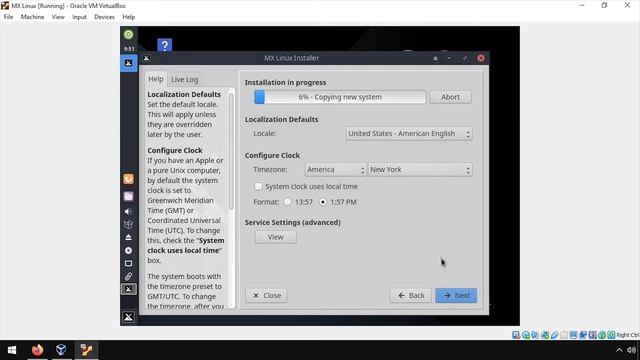Click the VirtualBox shared folders indicator
The image size is (640, 360).
564,335
